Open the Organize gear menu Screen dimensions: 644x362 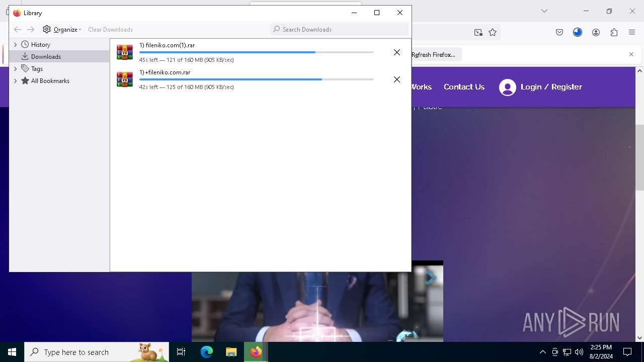tap(62, 30)
